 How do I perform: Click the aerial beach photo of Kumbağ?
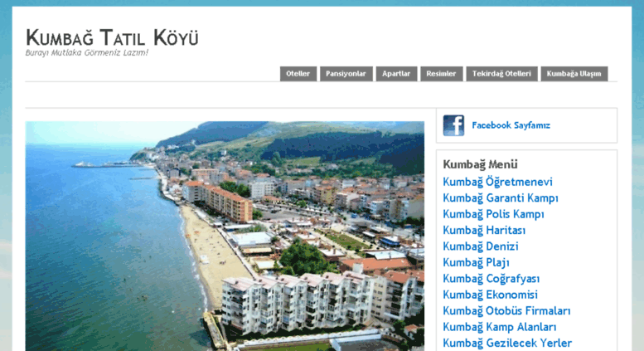[225, 236]
